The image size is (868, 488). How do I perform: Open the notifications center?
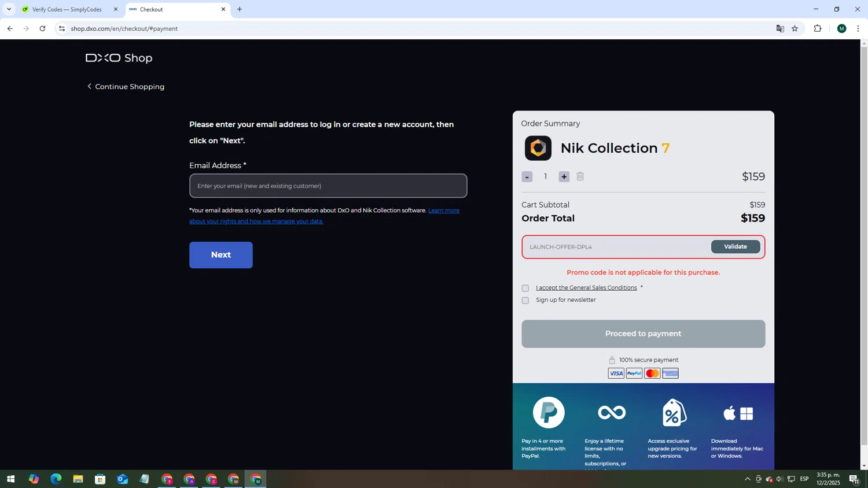[x=854, y=479]
